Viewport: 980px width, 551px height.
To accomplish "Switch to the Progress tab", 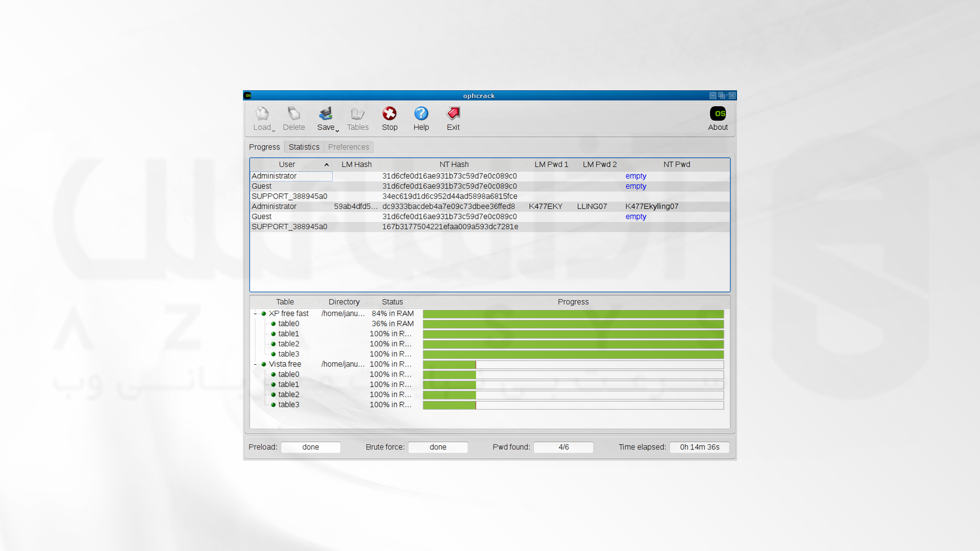I will click(264, 147).
